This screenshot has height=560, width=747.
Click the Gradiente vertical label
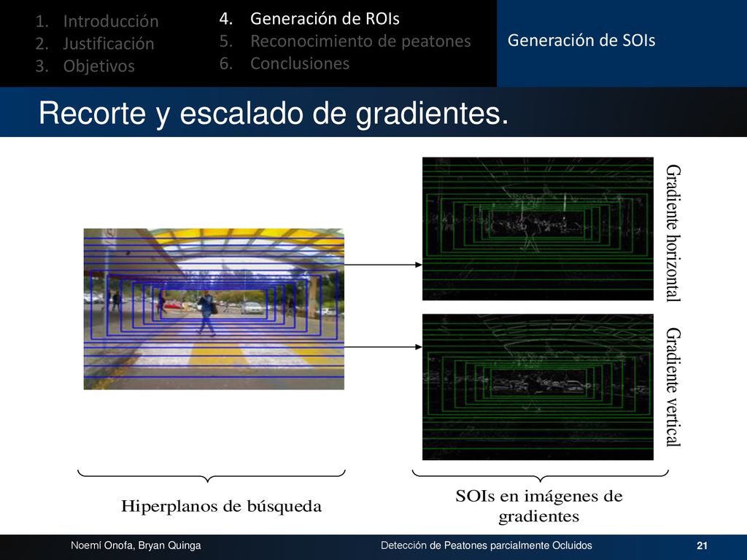(x=673, y=386)
